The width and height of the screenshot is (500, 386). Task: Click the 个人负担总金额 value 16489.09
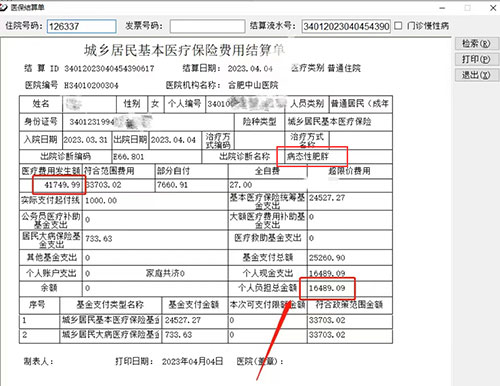click(327, 288)
